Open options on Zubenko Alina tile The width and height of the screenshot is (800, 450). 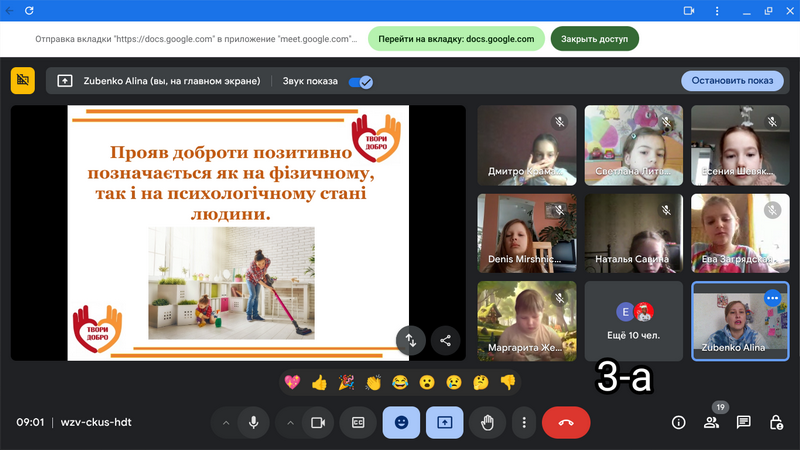click(x=772, y=298)
